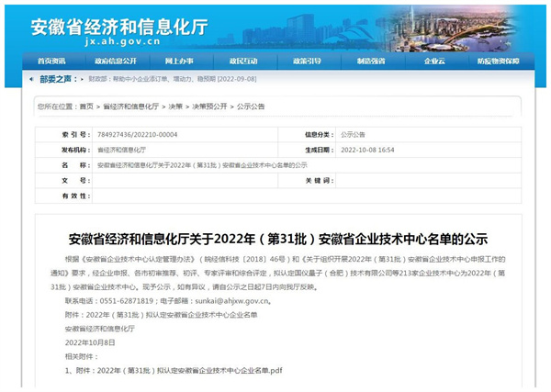
Task: Open the 政策引导 navigation tab
Action: coord(307,62)
